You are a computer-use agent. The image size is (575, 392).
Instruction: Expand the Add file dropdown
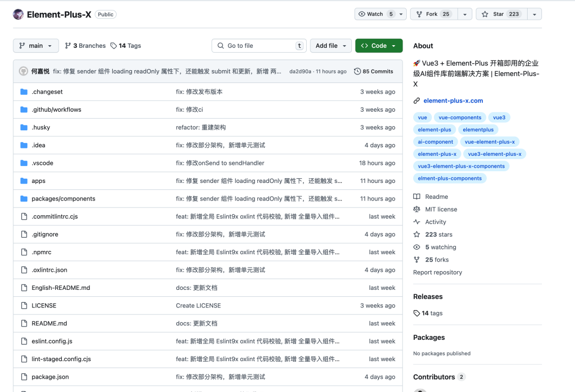coord(331,46)
